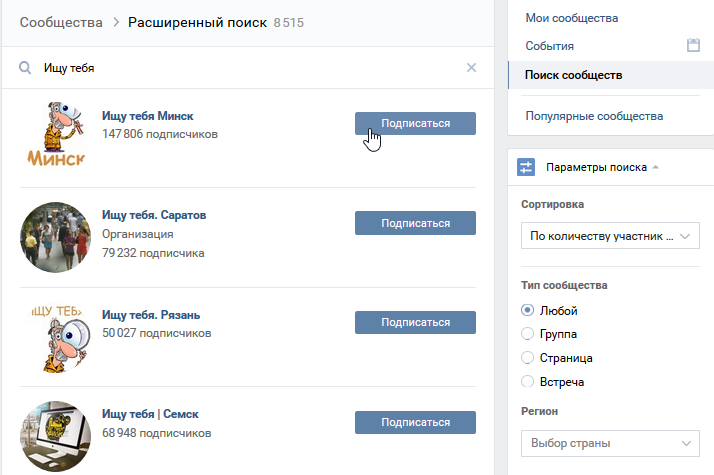714x475 pixels.
Task: Subscribe to Ищу тебя Минск
Action: pos(415,123)
